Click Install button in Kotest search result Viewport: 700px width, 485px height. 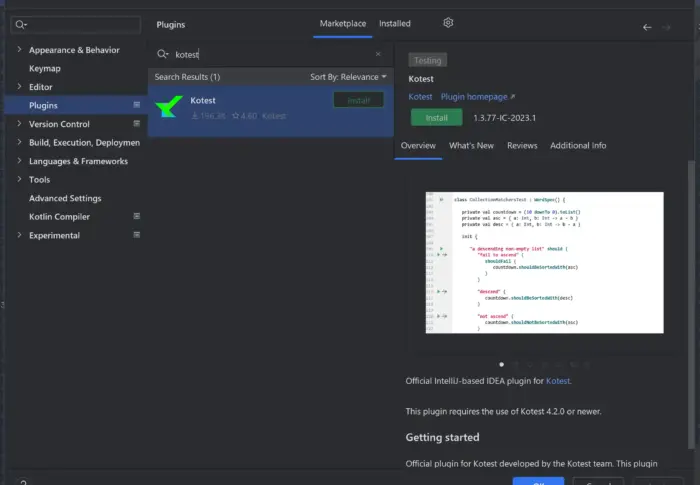click(358, 100)
